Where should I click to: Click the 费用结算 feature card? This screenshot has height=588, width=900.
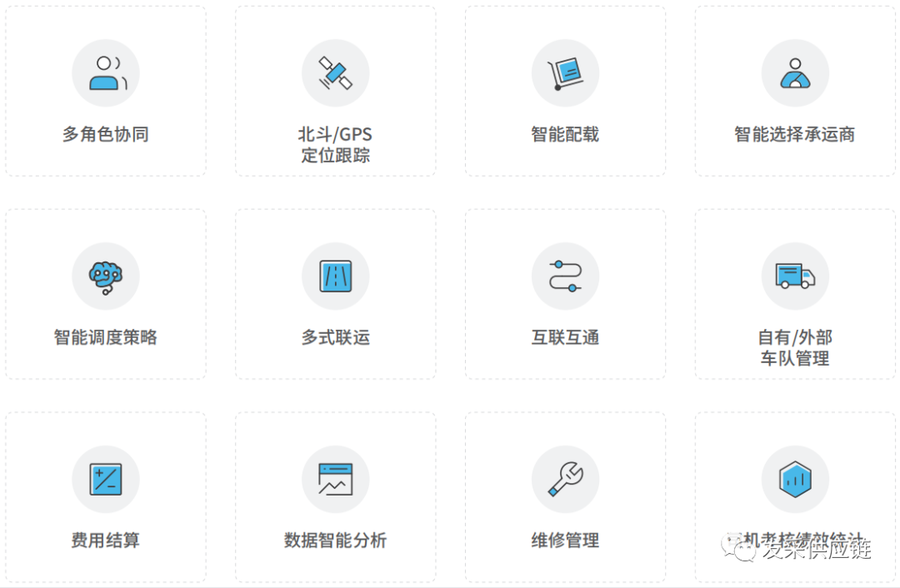click(x=106, y=496)
